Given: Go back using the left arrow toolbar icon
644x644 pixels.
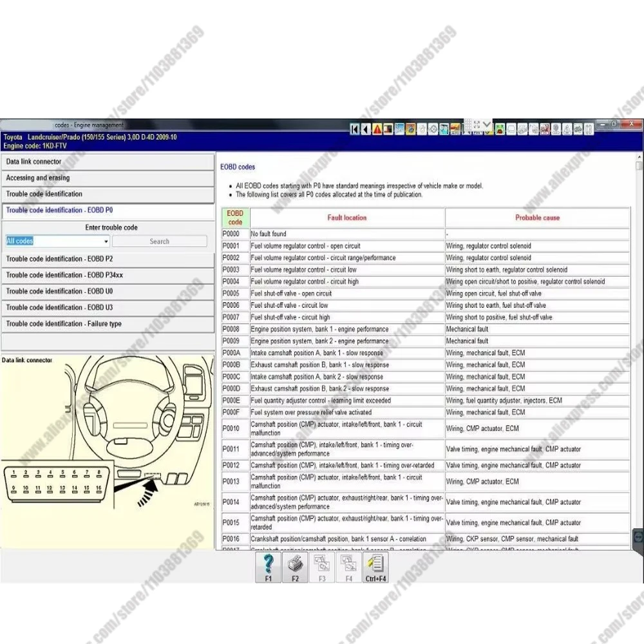Looking at the screenshot, I should click(366, 130).
